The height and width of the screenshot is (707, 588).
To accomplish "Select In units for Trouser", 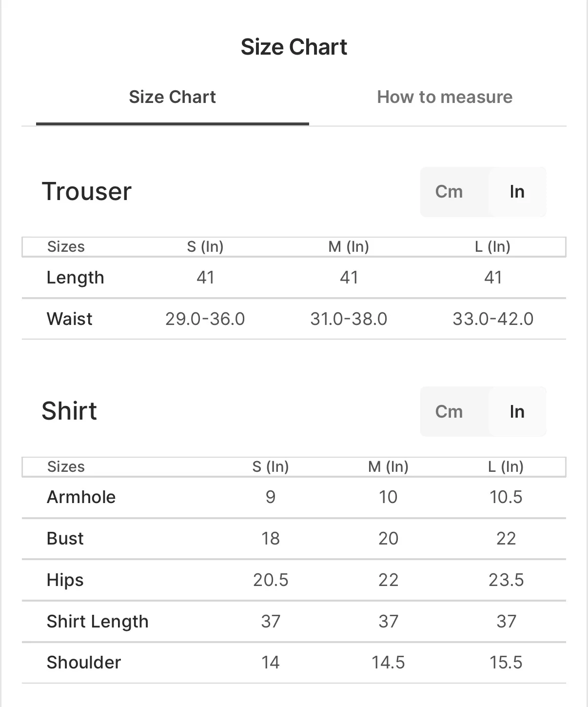I will (x=517, y=192).
